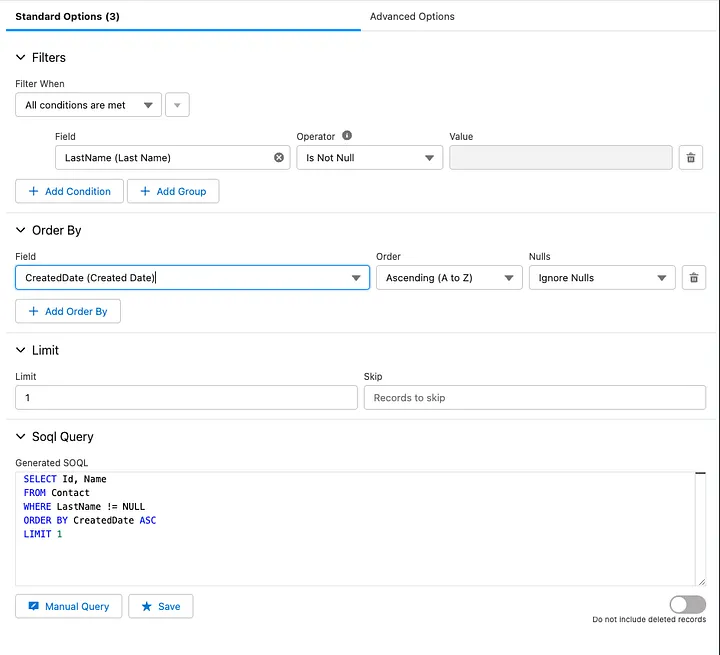Open the Ascending order dropdown
720x655 pixels.
tap(449, 277)
